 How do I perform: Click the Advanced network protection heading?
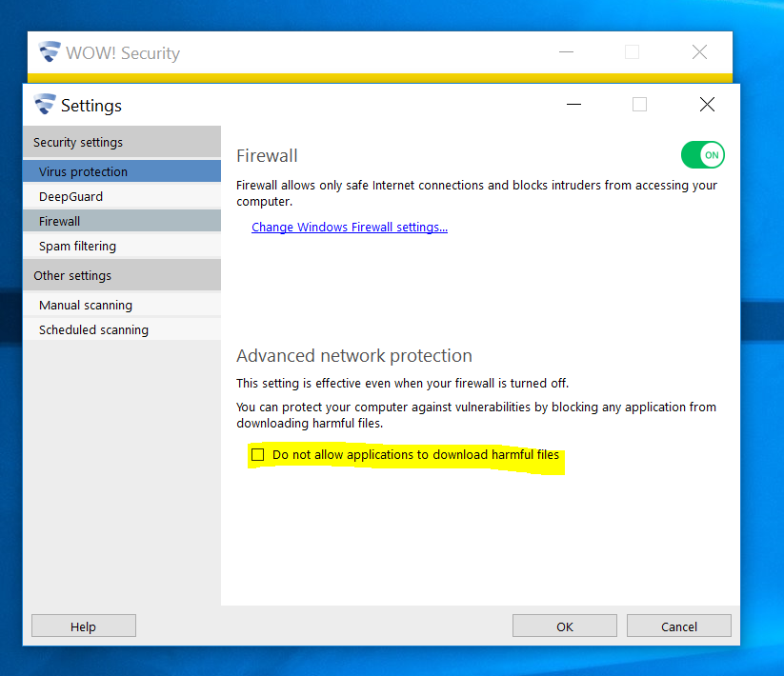point(354,356)
